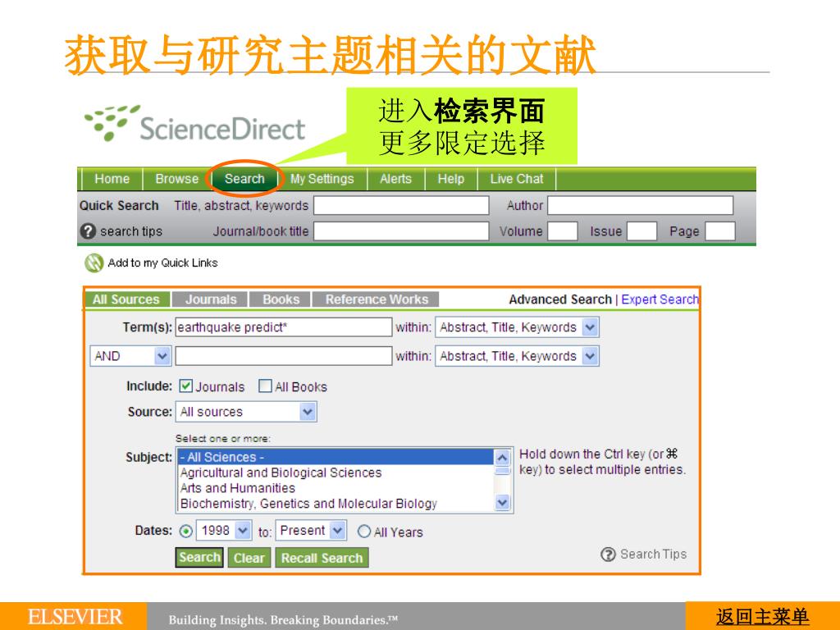Switch to the Books tab

[x=281, y=299]
